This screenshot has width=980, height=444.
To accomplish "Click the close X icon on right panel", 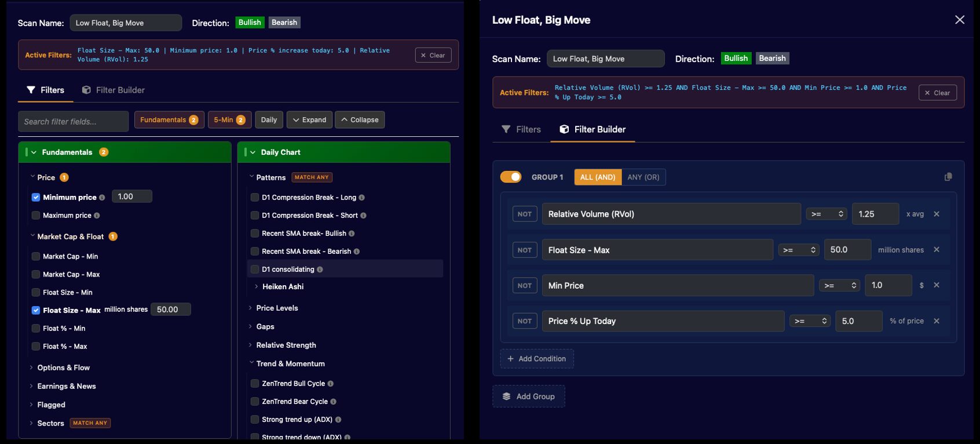I will point(960,20).
